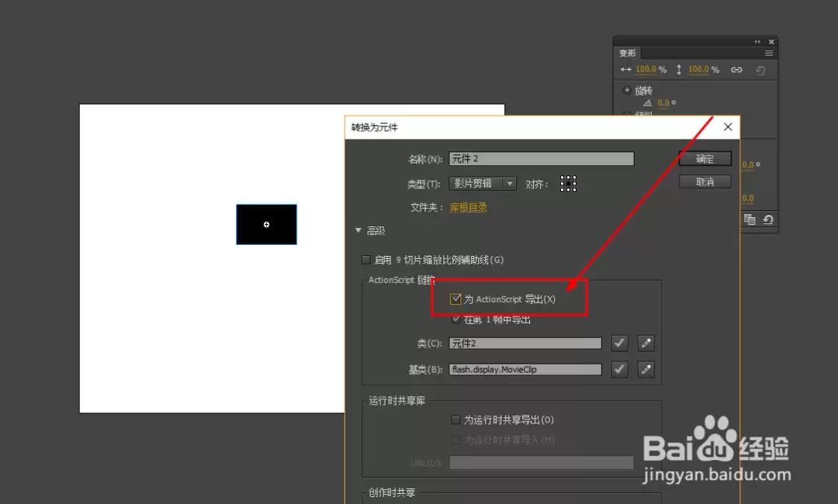The height and width of the screenshot is (504, 838).
Task: Switch to 变形 panel tab
Action: click(628, 53)
